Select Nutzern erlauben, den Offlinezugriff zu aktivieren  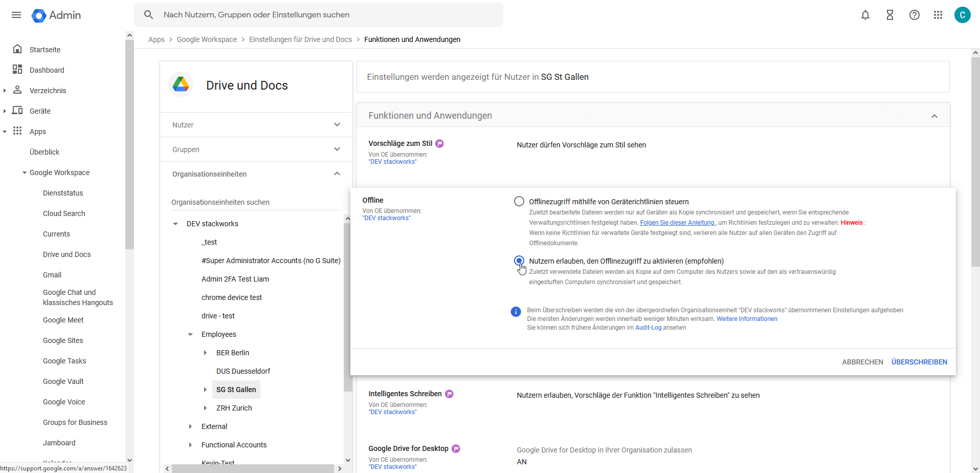point(519,261)
